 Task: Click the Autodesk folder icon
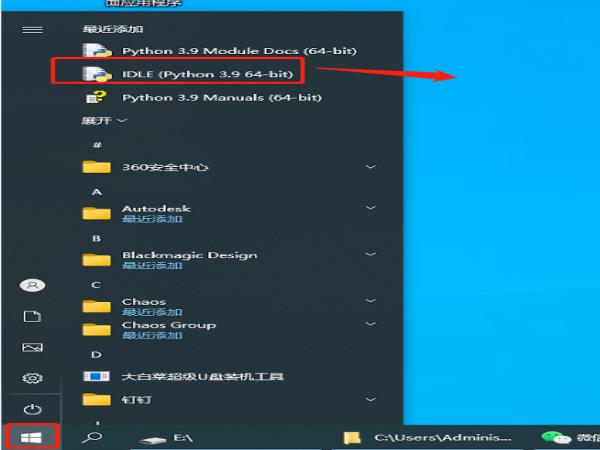(96, 213)
